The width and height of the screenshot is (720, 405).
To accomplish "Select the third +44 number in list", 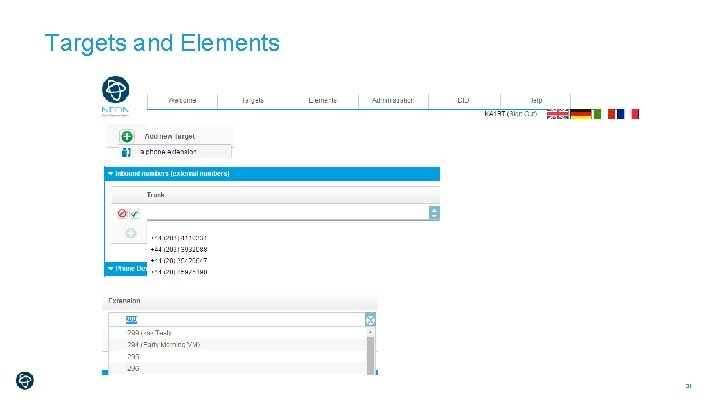I will click(x=179, y=260).
